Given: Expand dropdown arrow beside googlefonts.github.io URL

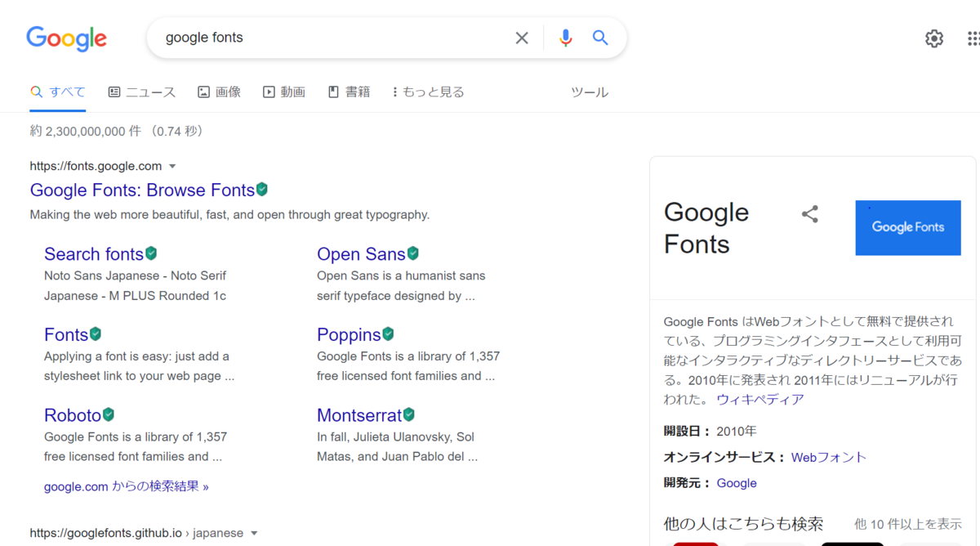Looking at the screenshot, I should [x=254, y=534].
